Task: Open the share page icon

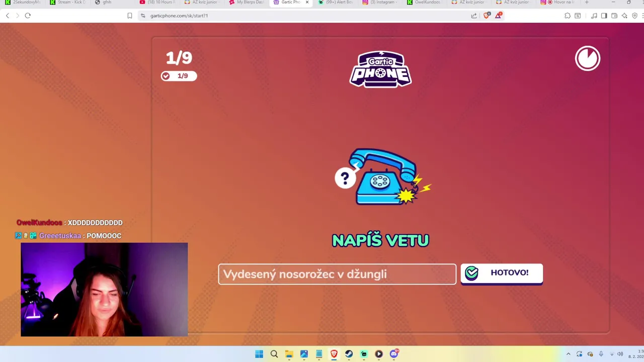Action: [x=474, y=16]
